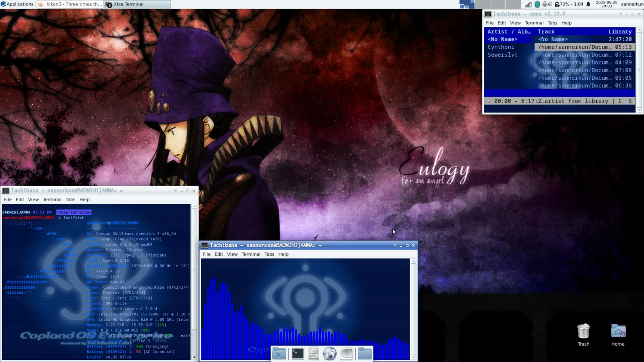Open File menu in the visualizer terminal
Image resolution: width=644 pixels, height=362 pixels.
207,254
